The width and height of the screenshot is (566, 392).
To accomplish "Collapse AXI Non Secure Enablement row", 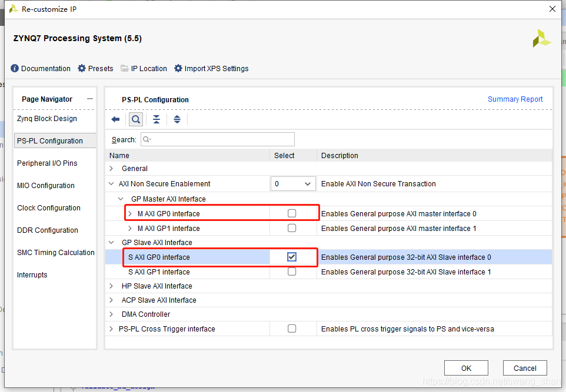I will [111, 183].
